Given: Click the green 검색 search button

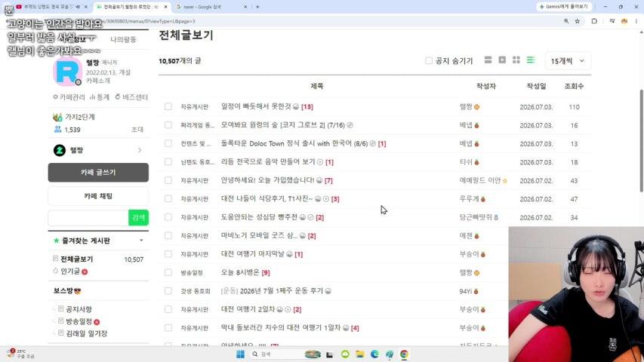Looking at the screenshot, I should [x=138, y=217].
